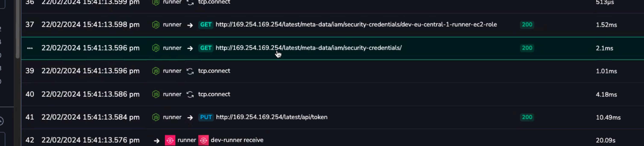Click the arrow icon in the PUT token row
This screenshot has height=146, width=644.
click(190, 118)
